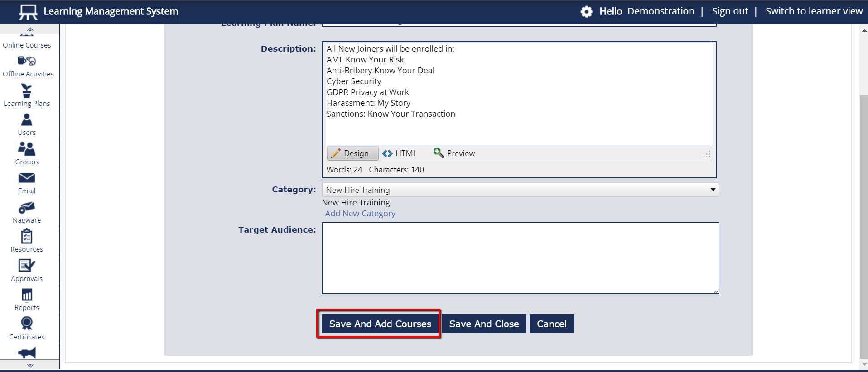Open the Nagware section
The height and width of the screenshot is (372, 868).
[27, 213]
